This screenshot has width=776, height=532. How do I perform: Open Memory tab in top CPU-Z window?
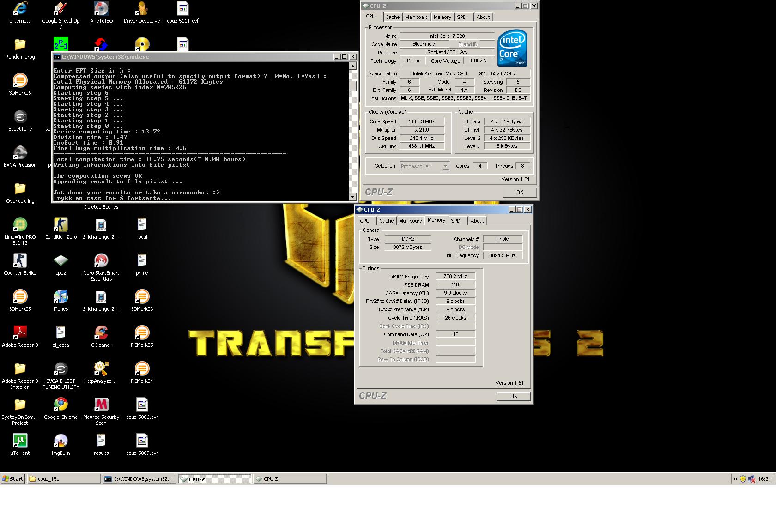pos(443,17)
